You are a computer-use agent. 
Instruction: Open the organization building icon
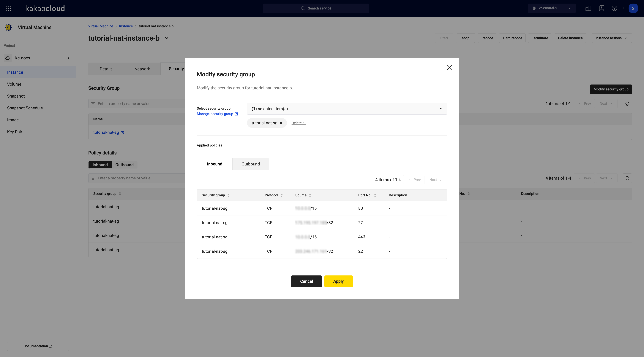[x=588, y=8]
